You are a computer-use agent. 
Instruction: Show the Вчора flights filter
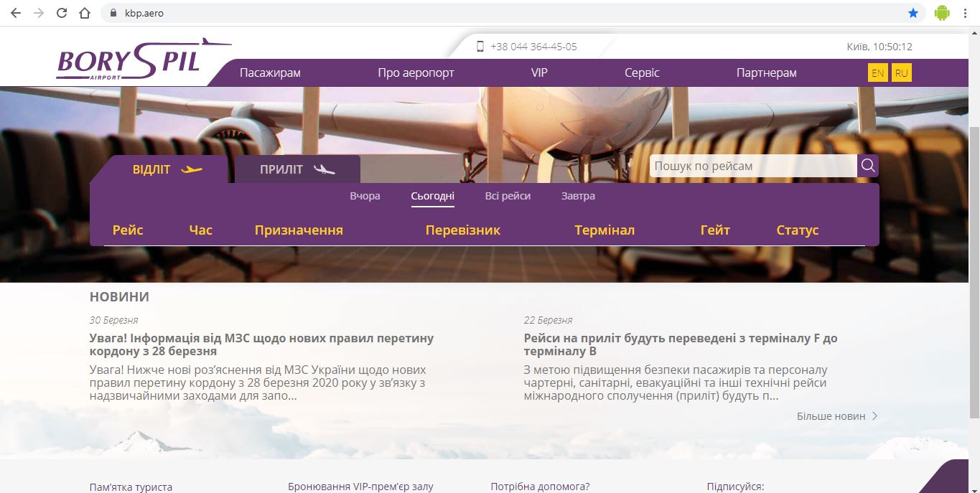pyautogui.click(x=365, y=196)
